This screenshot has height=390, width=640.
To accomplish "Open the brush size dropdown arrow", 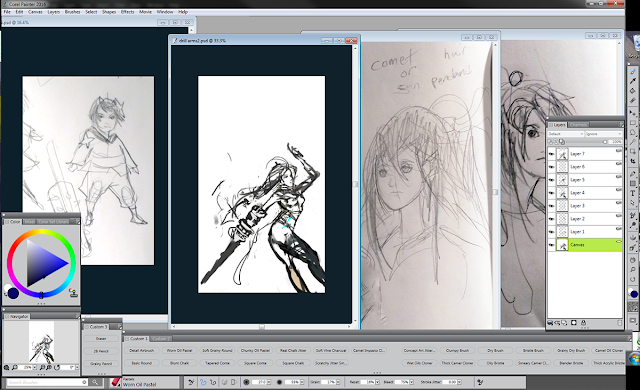I will pos(269,382).
